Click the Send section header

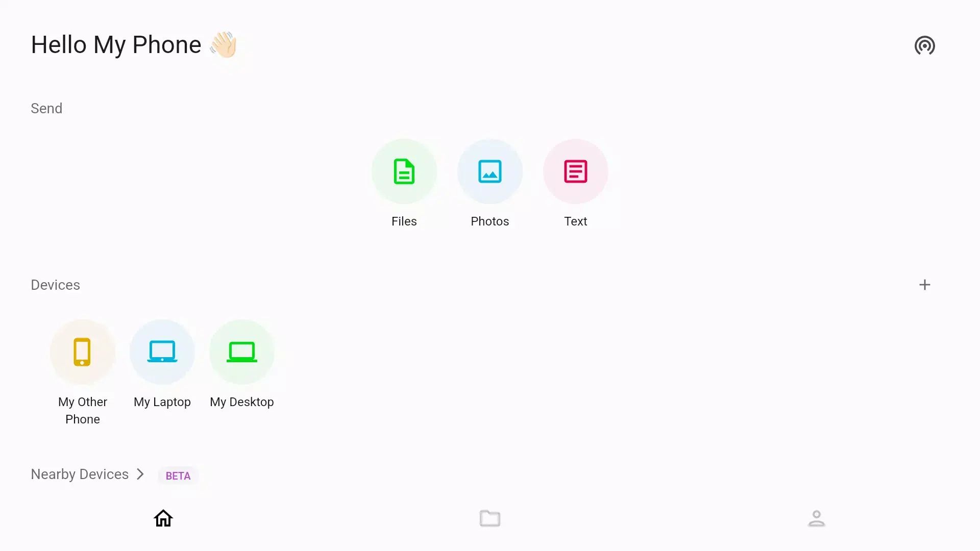pyautogui.click(x=46, y=108)
